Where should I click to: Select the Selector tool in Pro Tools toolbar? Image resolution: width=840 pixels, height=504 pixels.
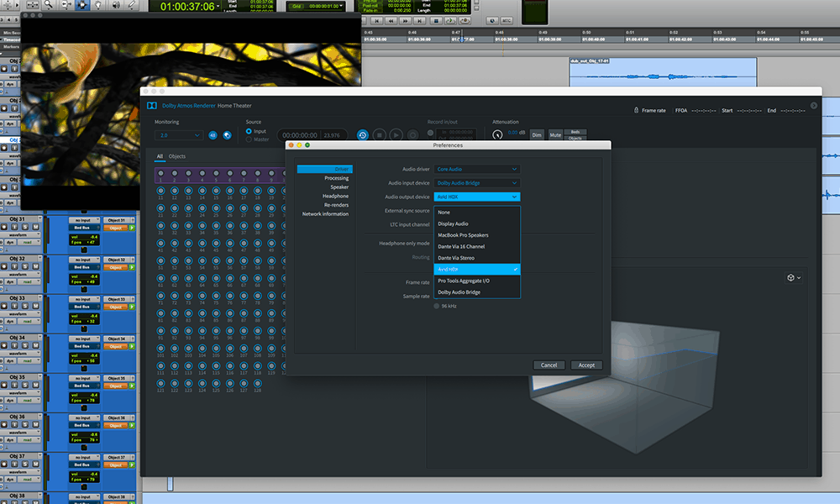coord(82,5)
